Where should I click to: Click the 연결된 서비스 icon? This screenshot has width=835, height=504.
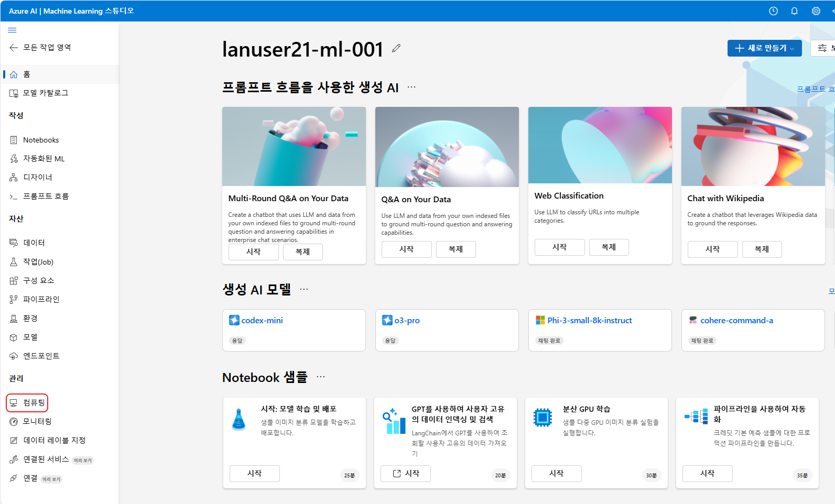tap(14, 459)
